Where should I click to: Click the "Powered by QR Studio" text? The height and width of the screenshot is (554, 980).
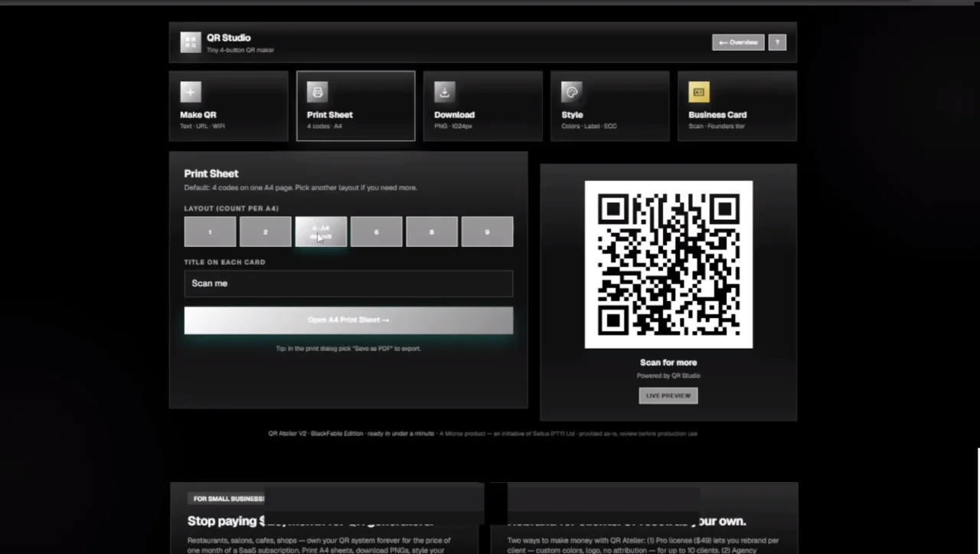click(x=668, y=375)
